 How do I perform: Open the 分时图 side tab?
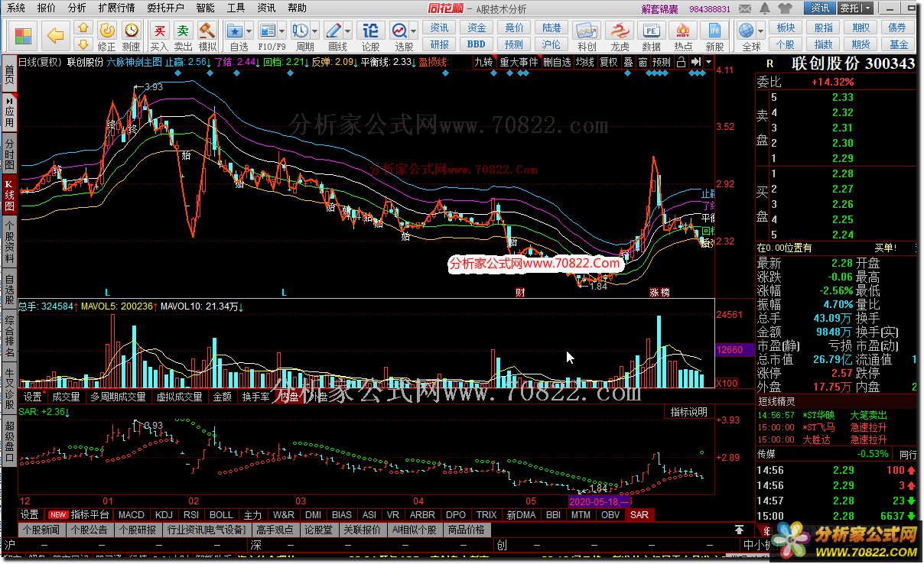[x=9, y=154]
